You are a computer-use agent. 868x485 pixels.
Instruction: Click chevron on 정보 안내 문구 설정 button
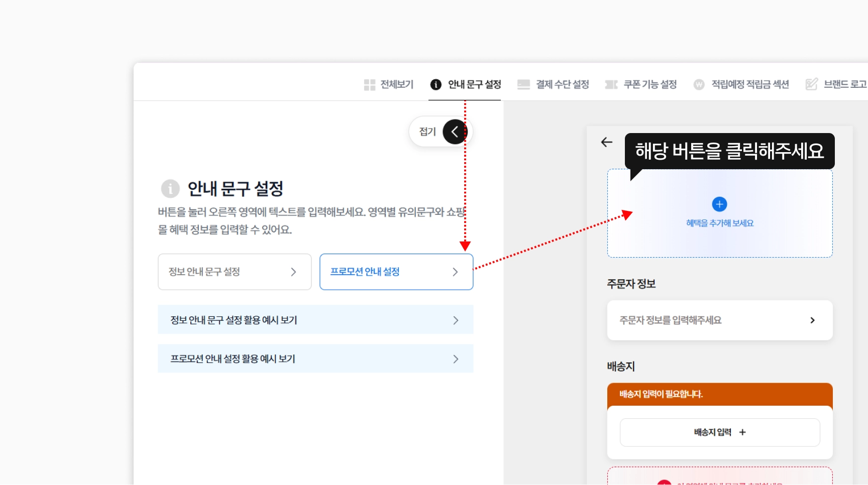pyautogui.click(x=293, y=272)
